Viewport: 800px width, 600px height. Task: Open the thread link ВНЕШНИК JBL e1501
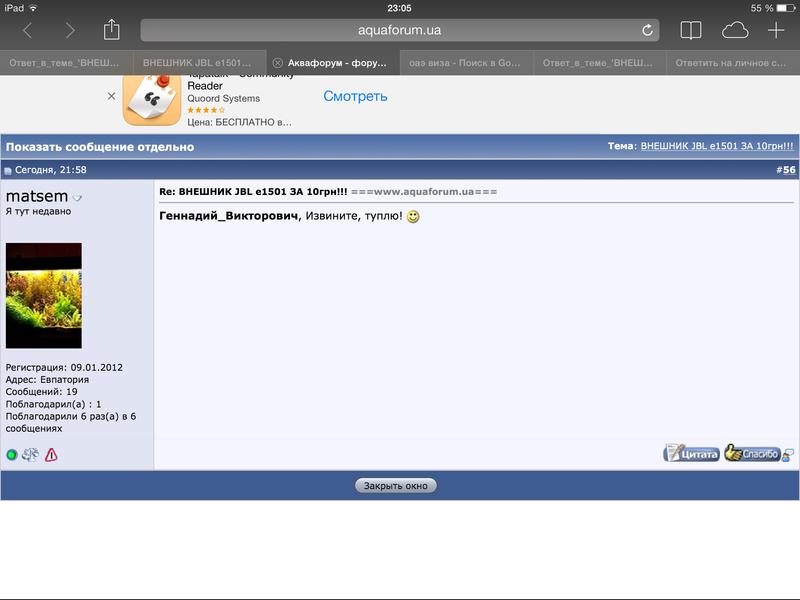pos(716,146)
